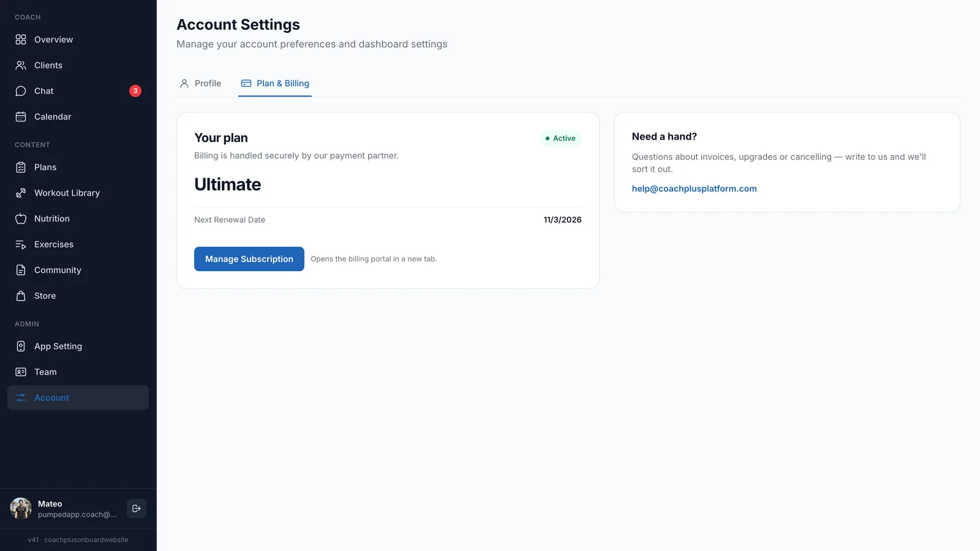The width and height of the screenshot is (980, 551).
Task: Select the Workout Library dumbbell icon
Action: [x=21, y=193]
